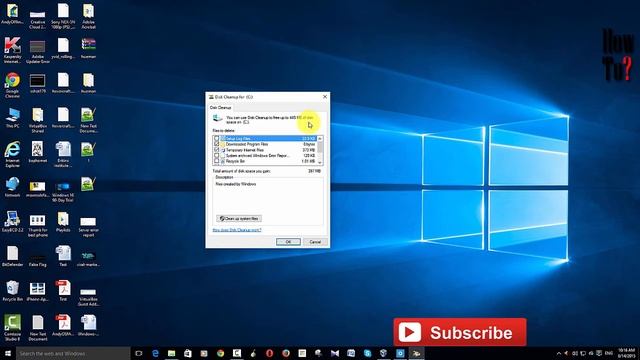Open Action Center notifications icon
This screenshot has width=640, height=360.
[x=599, y=353]
